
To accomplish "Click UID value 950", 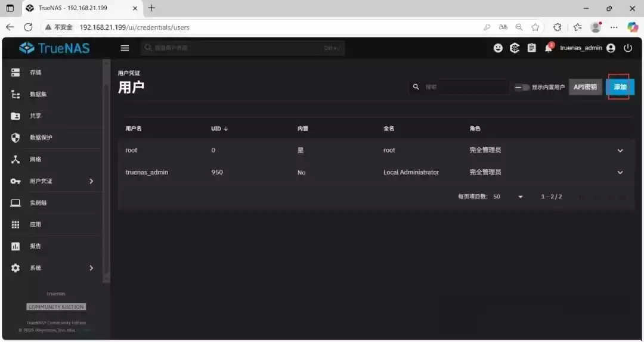I will tap(217, 172).
